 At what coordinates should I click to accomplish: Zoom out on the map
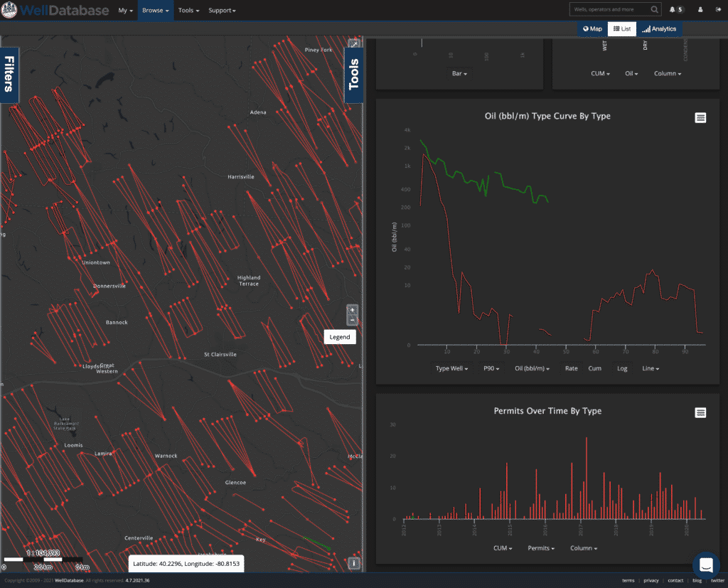pyautogui.click(x=353, y=320)
